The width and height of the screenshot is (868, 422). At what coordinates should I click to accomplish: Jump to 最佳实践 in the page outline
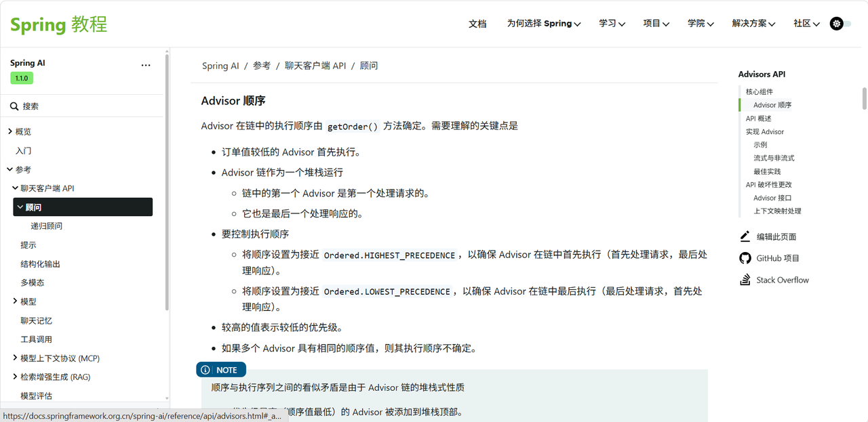[x=767, y=171]
